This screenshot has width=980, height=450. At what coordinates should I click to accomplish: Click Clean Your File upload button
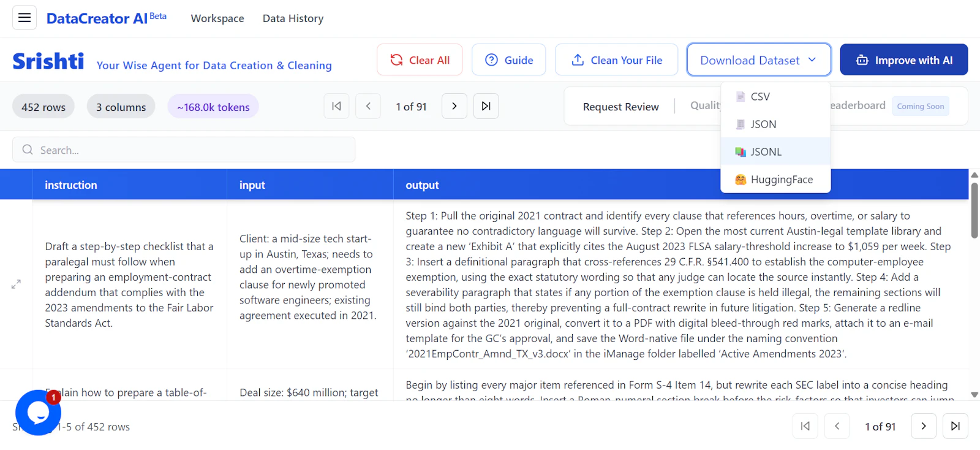[x=616, y=60]
